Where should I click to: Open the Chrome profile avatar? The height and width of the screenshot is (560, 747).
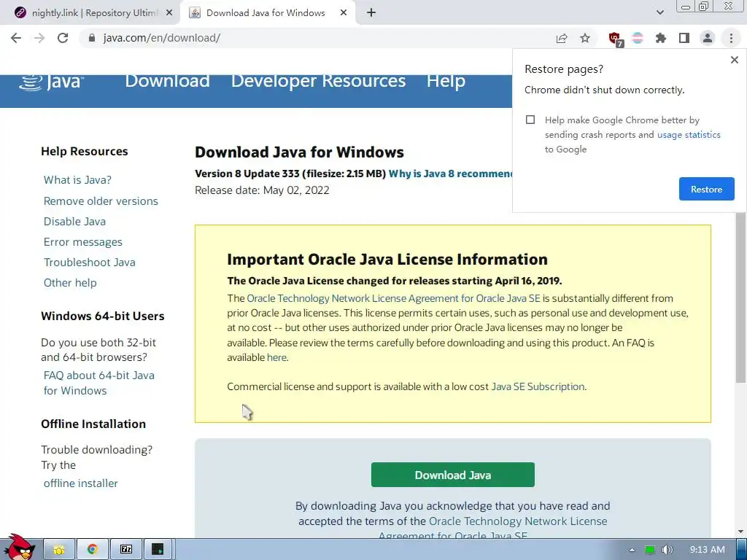(708, 38)
